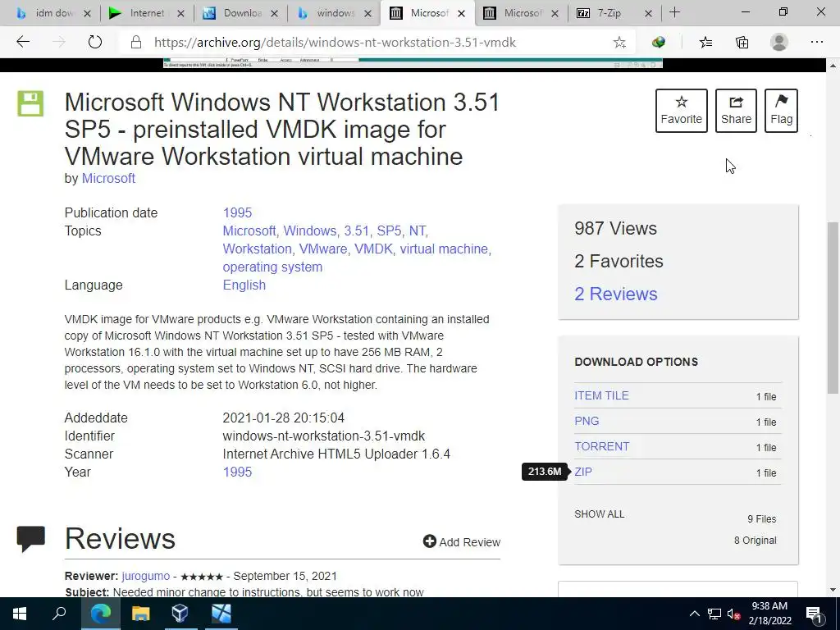Click the Share button
840x630 pixels.
(736, 111)
